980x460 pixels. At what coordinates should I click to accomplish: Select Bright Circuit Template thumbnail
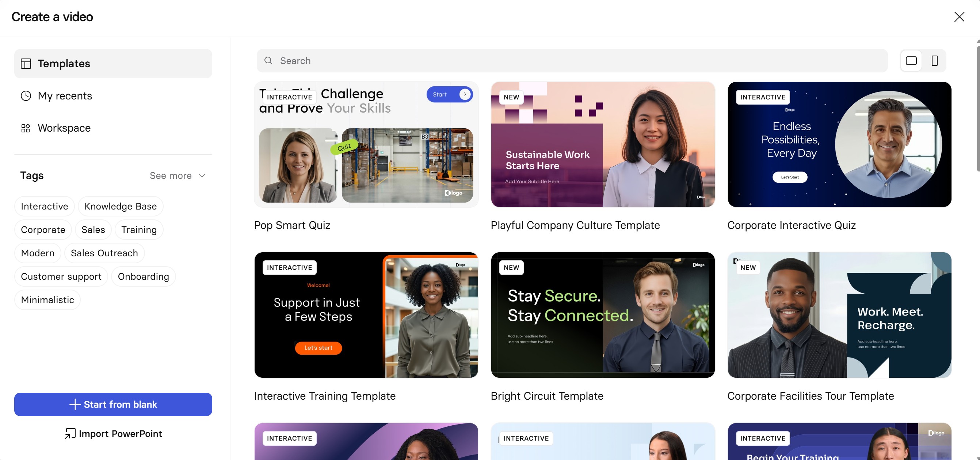tap(603, 315)
